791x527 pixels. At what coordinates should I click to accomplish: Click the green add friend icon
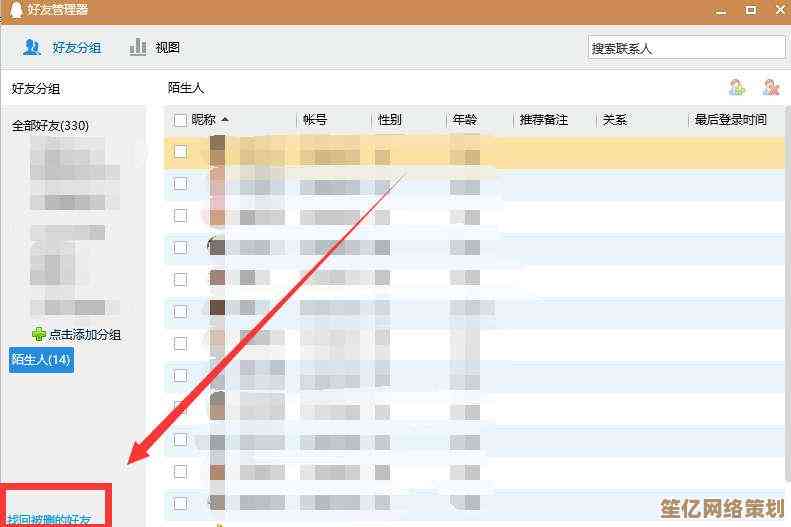coord(737,88)
